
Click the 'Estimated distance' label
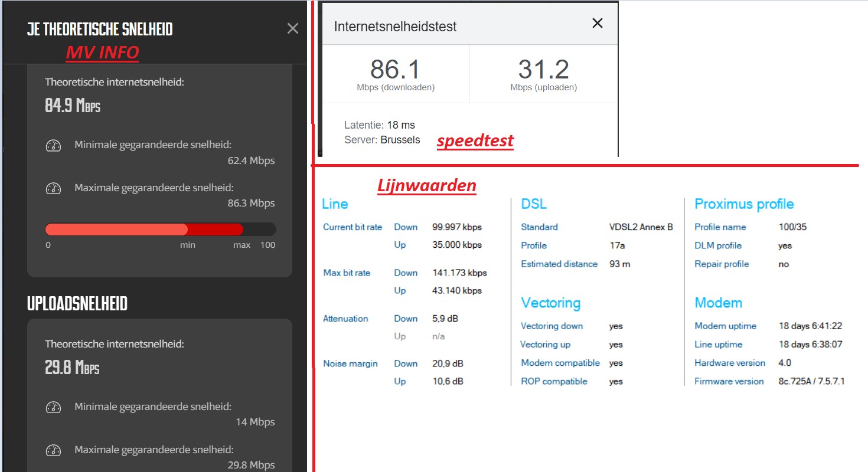(x=559, y=264)
